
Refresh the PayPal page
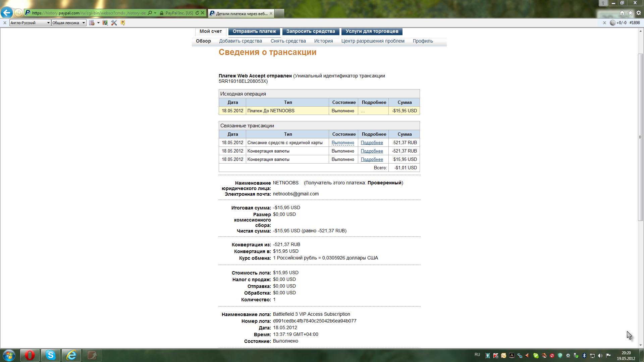[x=197, y=13]
